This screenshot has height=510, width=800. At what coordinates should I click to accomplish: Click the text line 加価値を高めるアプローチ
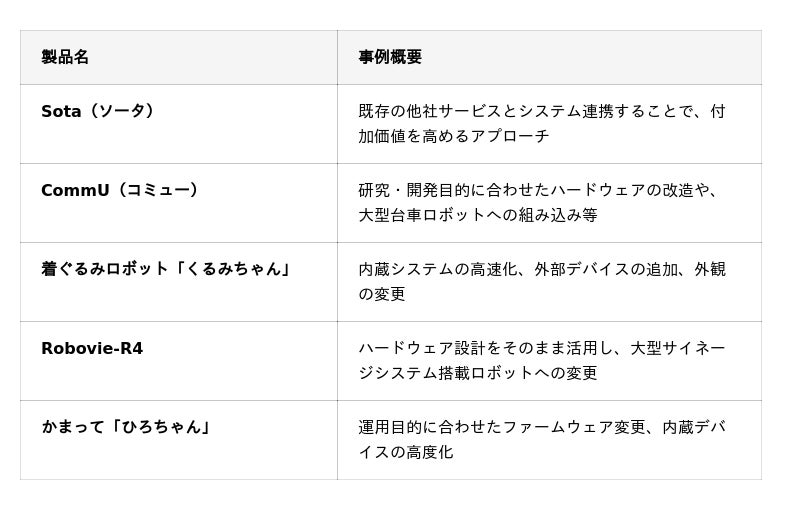pos(454,136)
